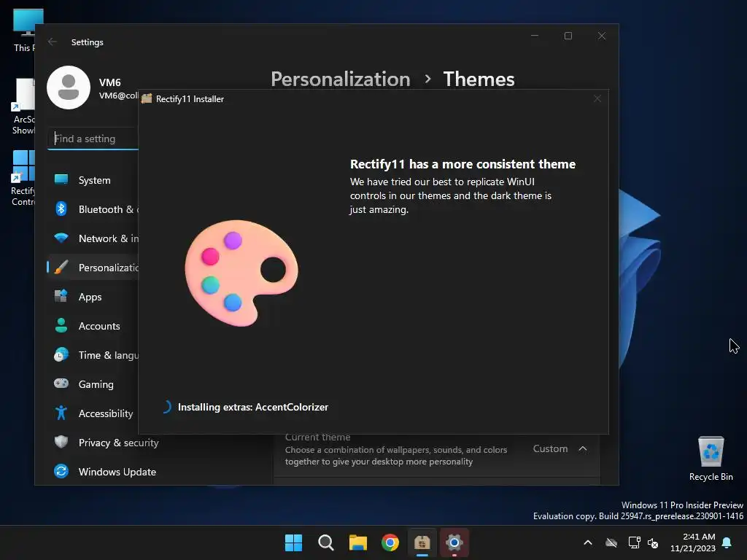Select the Recycle Bin desktop icon
747x560 pixels.
[711, 458]
